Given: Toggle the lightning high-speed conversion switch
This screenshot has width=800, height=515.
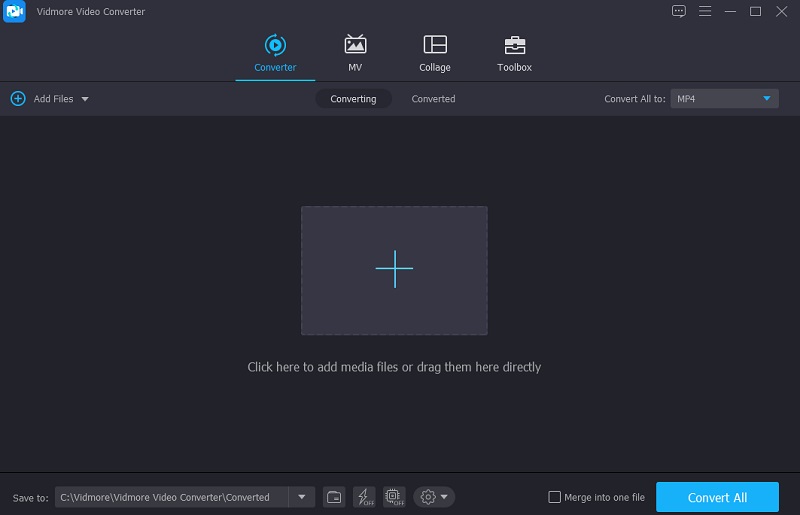Looking at the screenshot, I should click(364, 497).
